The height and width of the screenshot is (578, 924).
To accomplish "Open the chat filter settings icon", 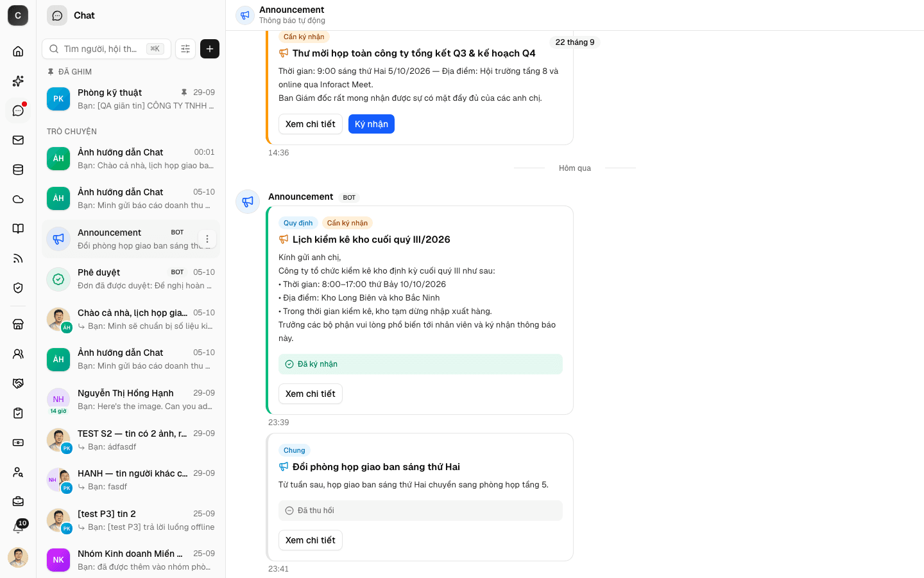I will [185, 49].
